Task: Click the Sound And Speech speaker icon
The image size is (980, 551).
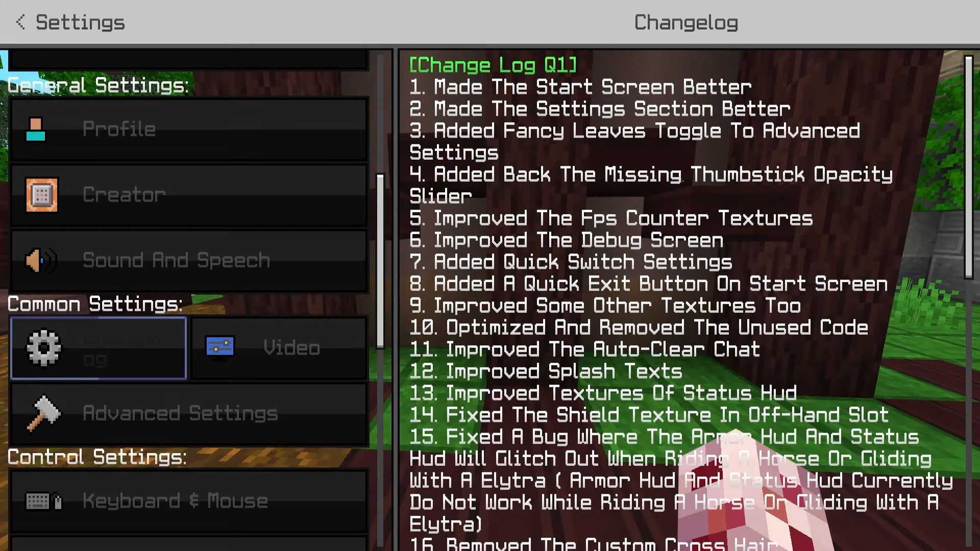Action: pyautogui.click(x=41, y=261)
